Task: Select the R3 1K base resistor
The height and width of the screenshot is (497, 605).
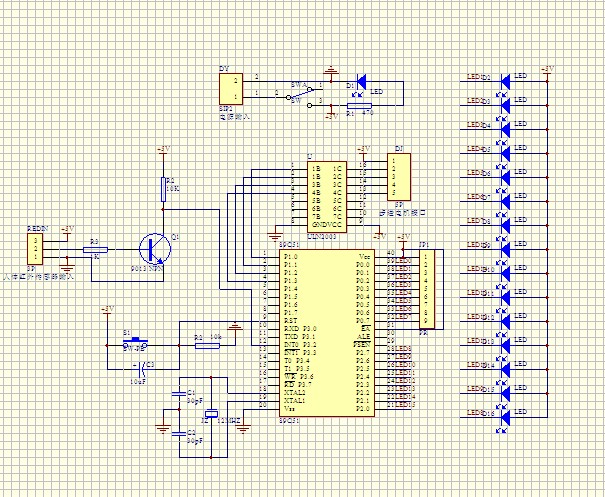Action: click(95, 250)
